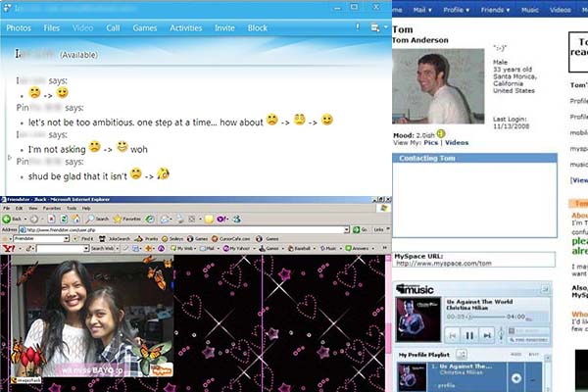This screenshot has width=588, height=392.
Task: Click the MSN Messenger buddy icon in IE toolbar
Action: 236,219
